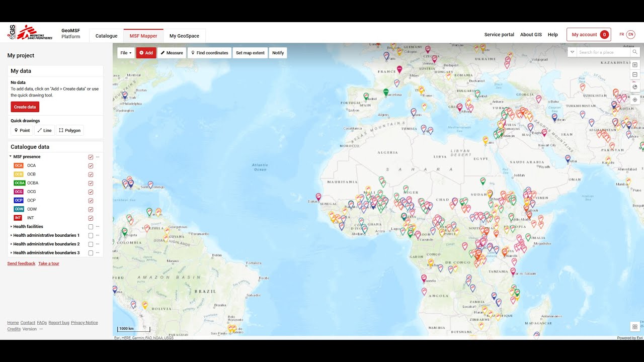Click the Report bug link
The image size is (644, 362).
59,323
